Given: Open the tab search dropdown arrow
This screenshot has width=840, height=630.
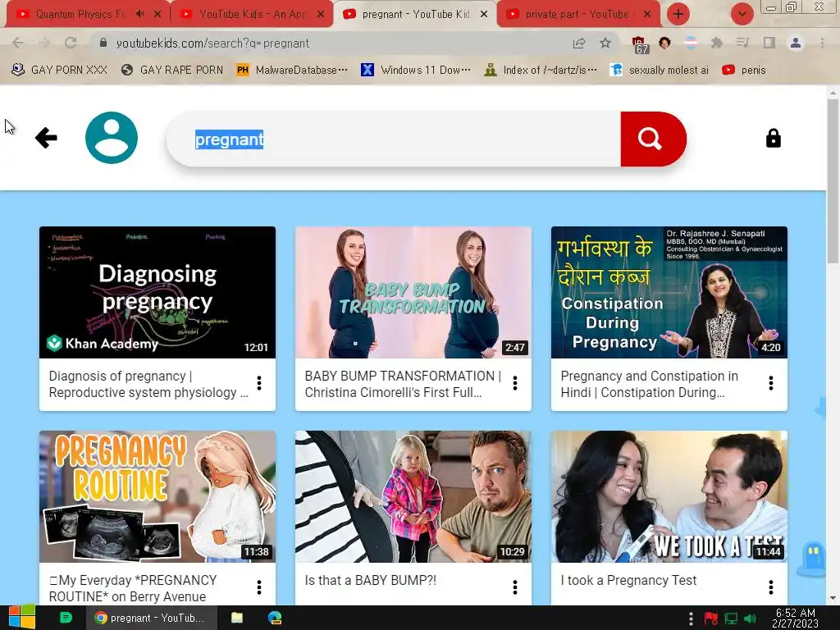Looking at the screenshot, I should point(742,14).
